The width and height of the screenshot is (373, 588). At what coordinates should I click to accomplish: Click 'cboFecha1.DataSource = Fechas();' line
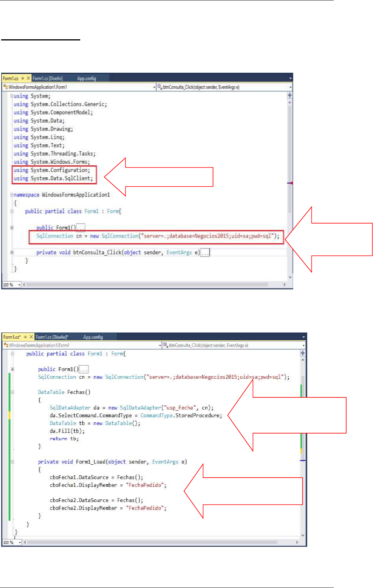tap(96, 477)
